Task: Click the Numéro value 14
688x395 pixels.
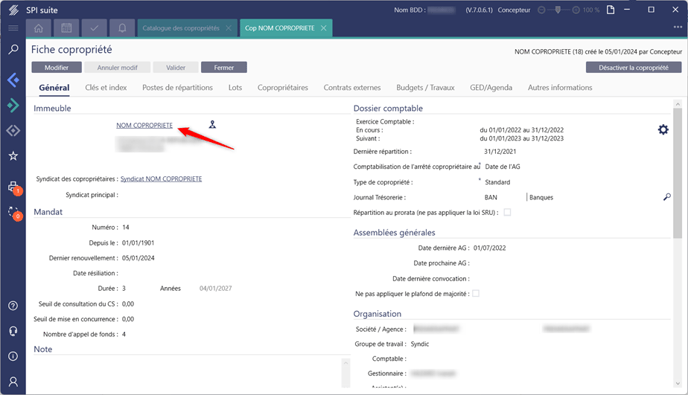Action: click(x=125, y=227)
